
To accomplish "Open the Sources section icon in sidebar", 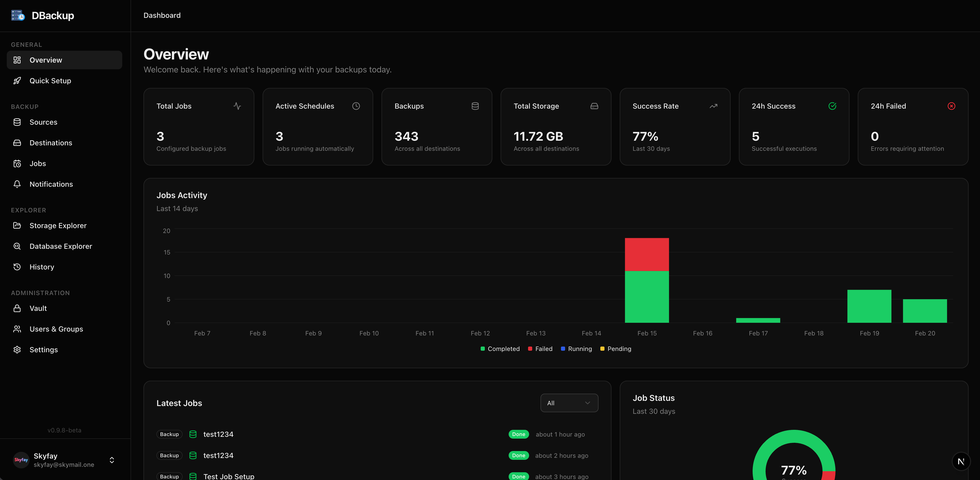I will point(18,122).
